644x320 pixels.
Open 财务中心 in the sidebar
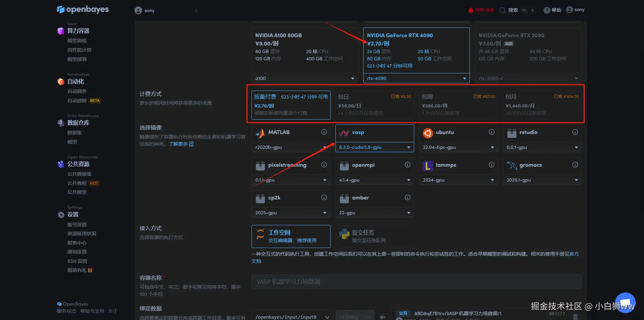(77, 243)
